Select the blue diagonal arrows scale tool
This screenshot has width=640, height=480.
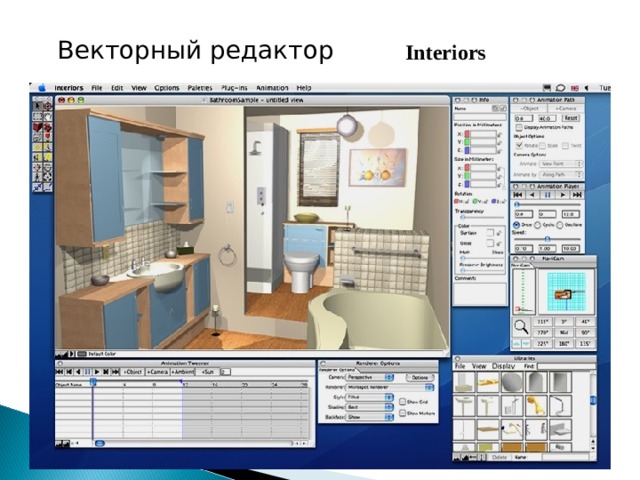37,187
